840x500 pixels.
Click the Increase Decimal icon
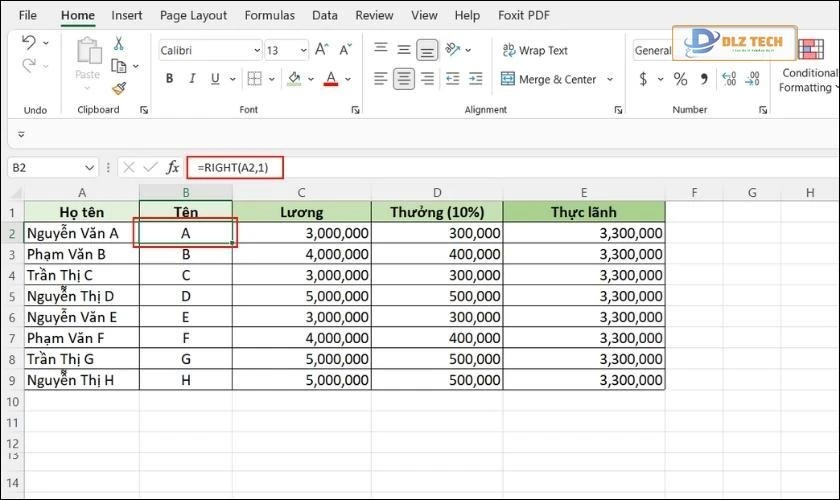[x=728, y=79]
